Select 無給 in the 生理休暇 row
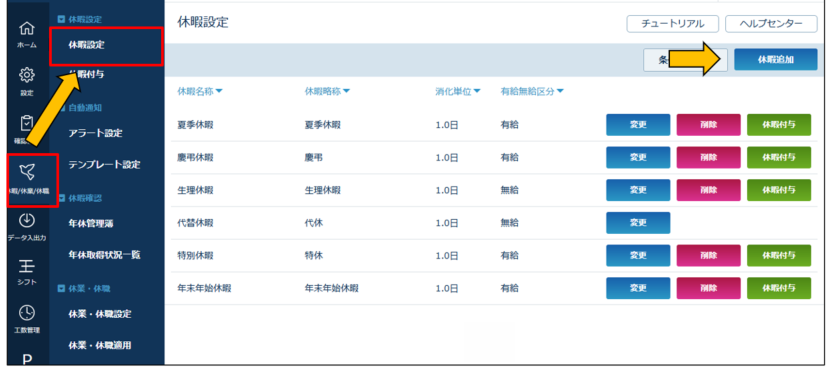Image resolution: width=831 pixels, height=370 pixels. (509, 190)
